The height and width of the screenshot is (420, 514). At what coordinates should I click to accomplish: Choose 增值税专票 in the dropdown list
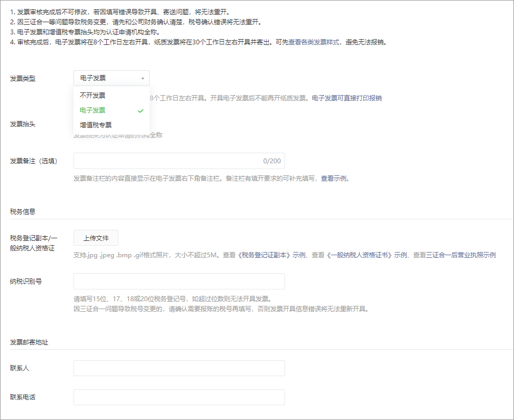[96, 125]
